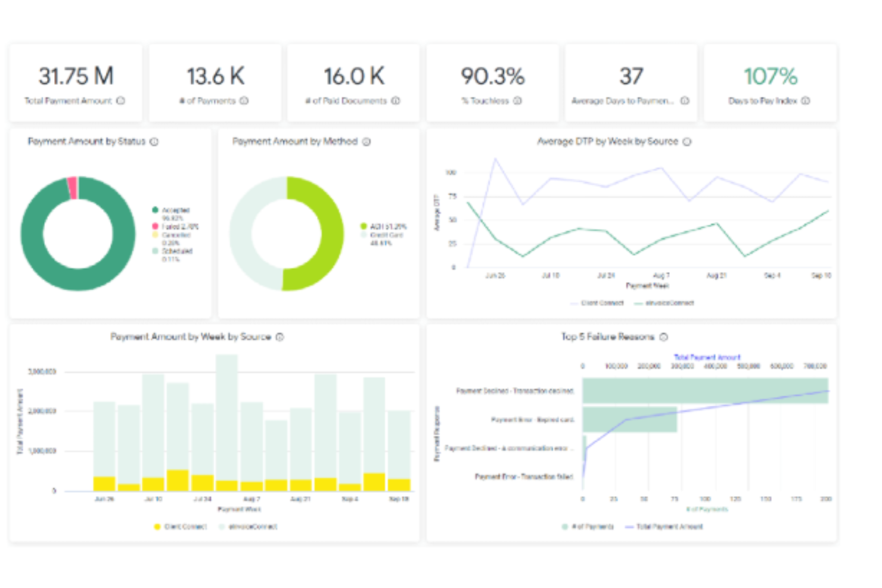The height and width of the screenshot is (588, 882).
Task: Click the green Accepted legend color dot
Action: click(156, 210)
